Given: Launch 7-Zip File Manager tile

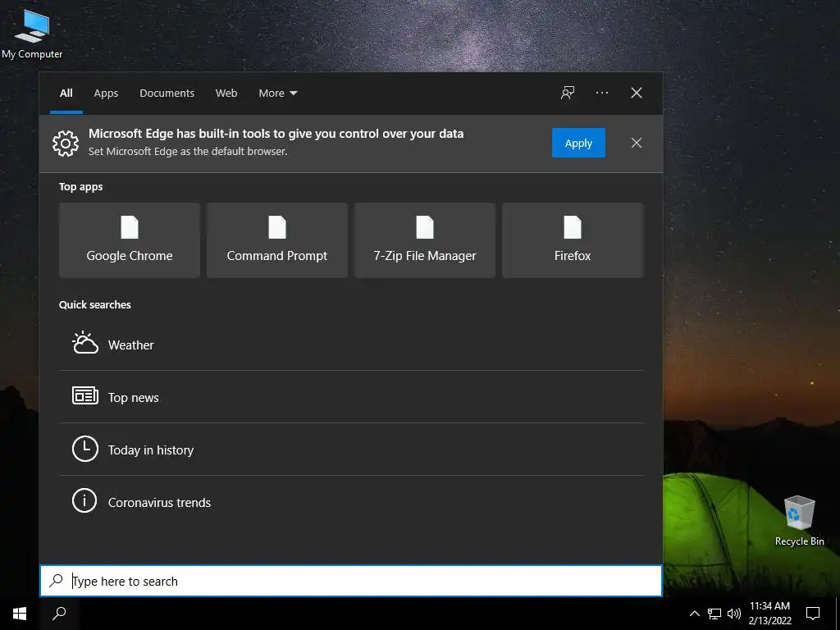Looking at the screenshot, I should pos(425,240).
